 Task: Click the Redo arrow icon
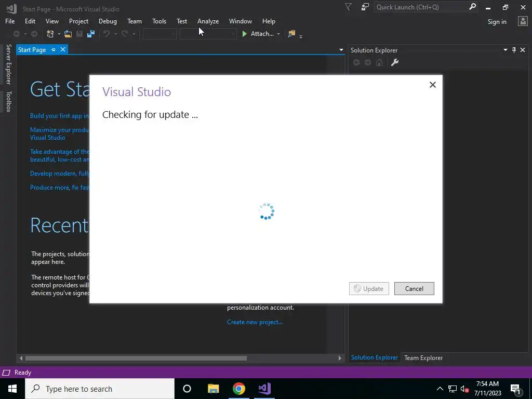(125, 34)
